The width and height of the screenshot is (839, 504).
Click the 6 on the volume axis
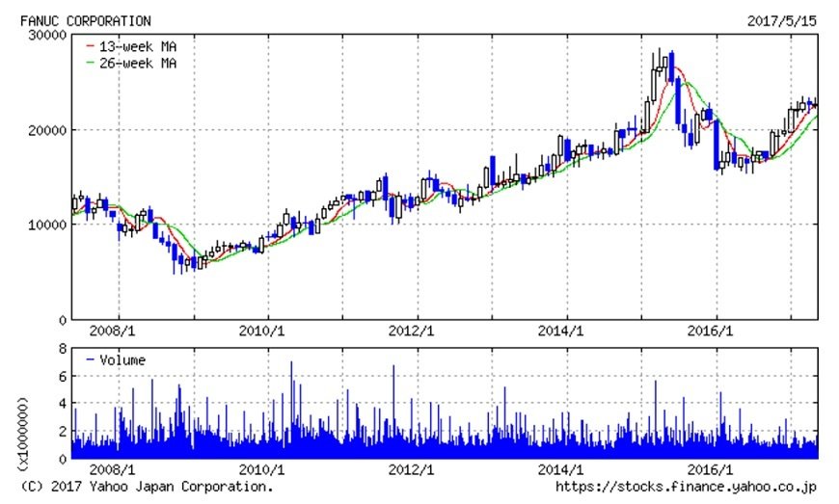60,377
